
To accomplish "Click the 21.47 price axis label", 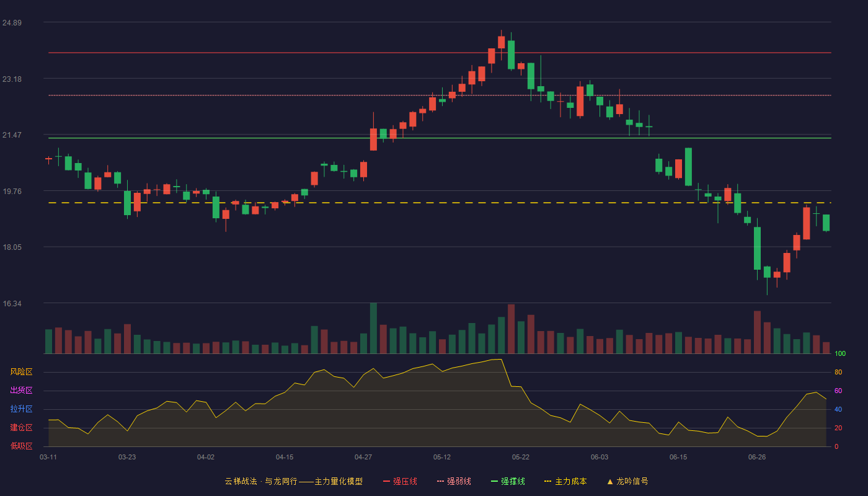I will [12, 135].
